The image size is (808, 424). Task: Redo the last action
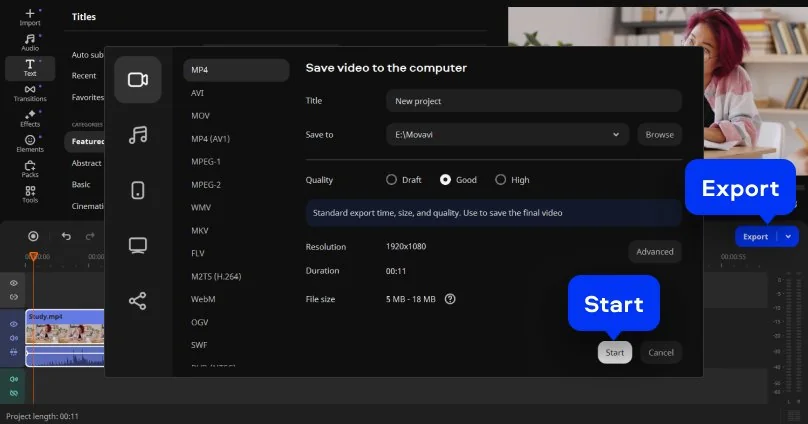(90, 236)
